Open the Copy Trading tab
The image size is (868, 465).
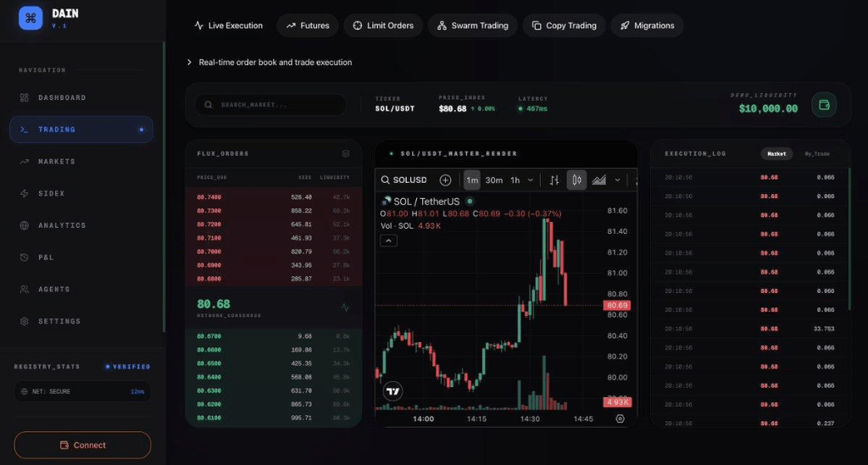[x=564, y=25]
